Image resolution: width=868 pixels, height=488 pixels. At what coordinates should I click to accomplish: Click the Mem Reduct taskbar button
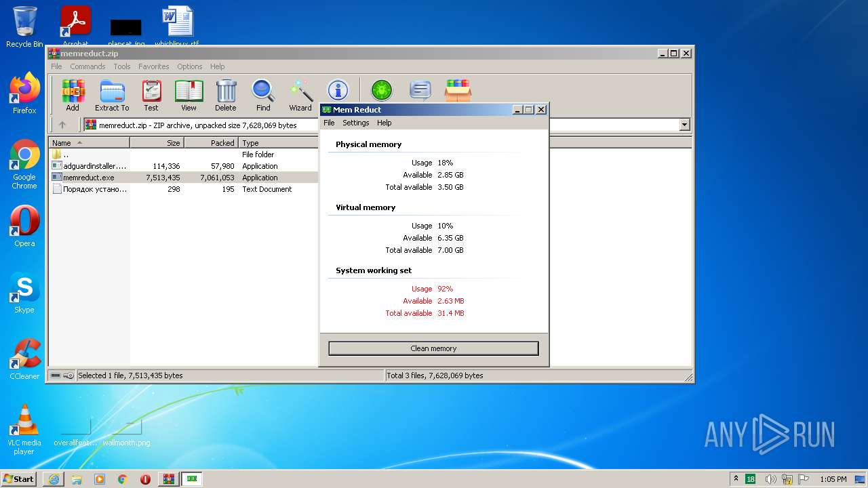coord(192,479)
